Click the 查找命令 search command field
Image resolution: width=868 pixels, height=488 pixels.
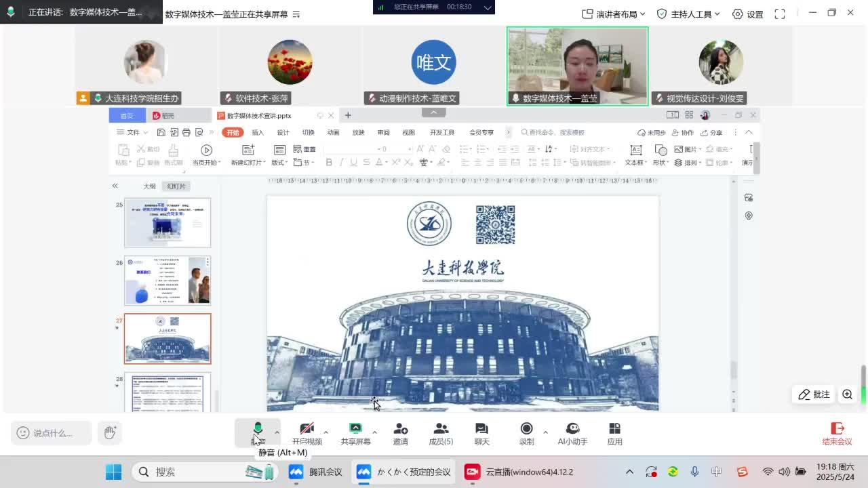pos(553,132)
